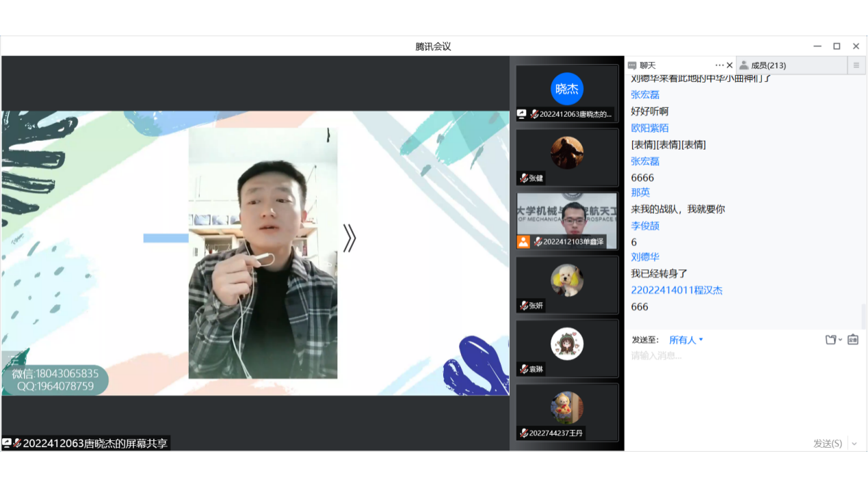Screen dimensions: 868x488
Task: Expand the file folder dropdown arrow
Action: 840,340
